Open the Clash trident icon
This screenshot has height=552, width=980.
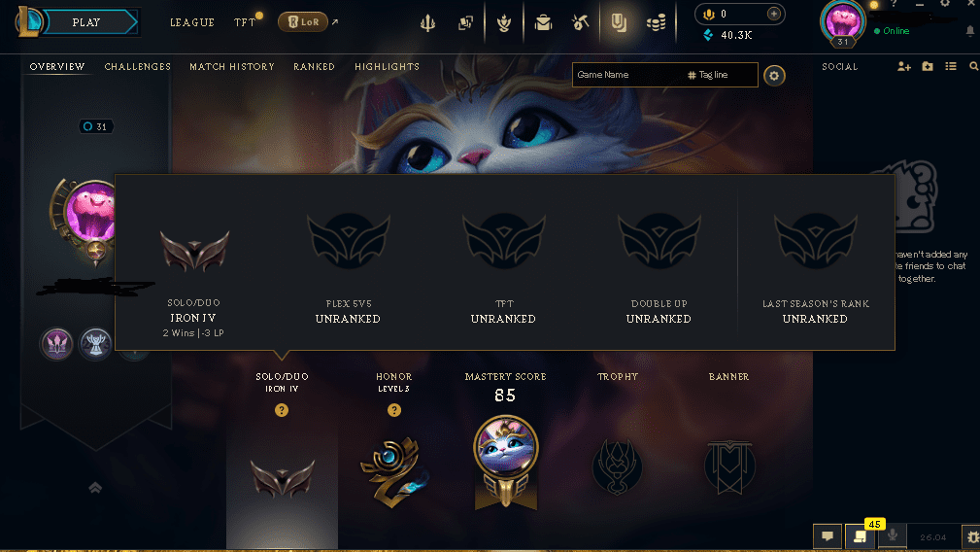(427, 23)
